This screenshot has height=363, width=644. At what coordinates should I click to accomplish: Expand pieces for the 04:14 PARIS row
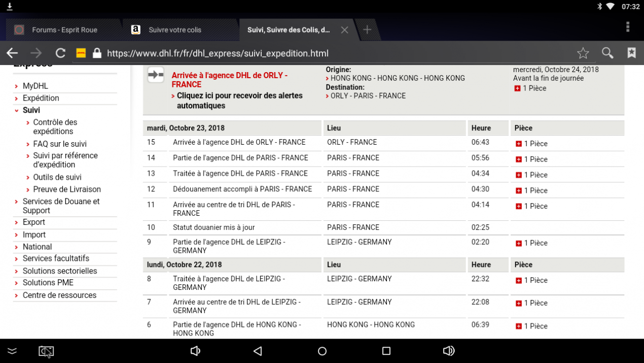[518, 207]
